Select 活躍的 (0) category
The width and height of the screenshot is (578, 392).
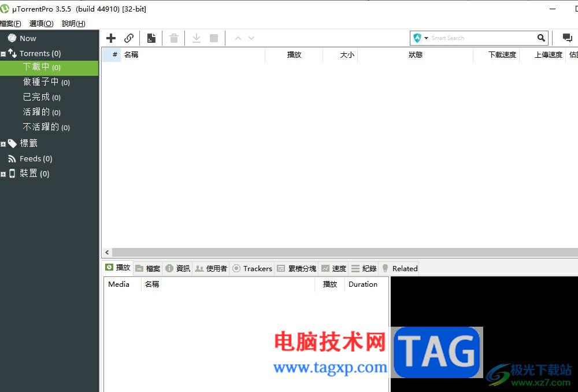(x=42, y=112)
